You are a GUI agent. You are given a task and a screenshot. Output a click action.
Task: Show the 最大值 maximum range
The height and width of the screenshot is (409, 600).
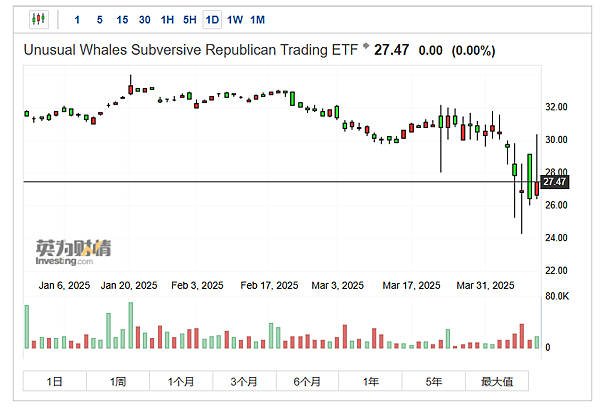coord(497,381)
